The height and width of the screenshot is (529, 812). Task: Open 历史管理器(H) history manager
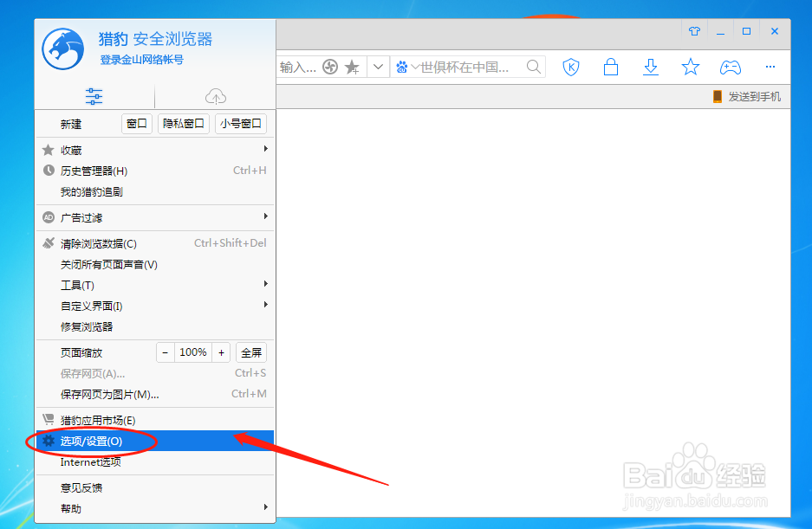coord(155,171)
